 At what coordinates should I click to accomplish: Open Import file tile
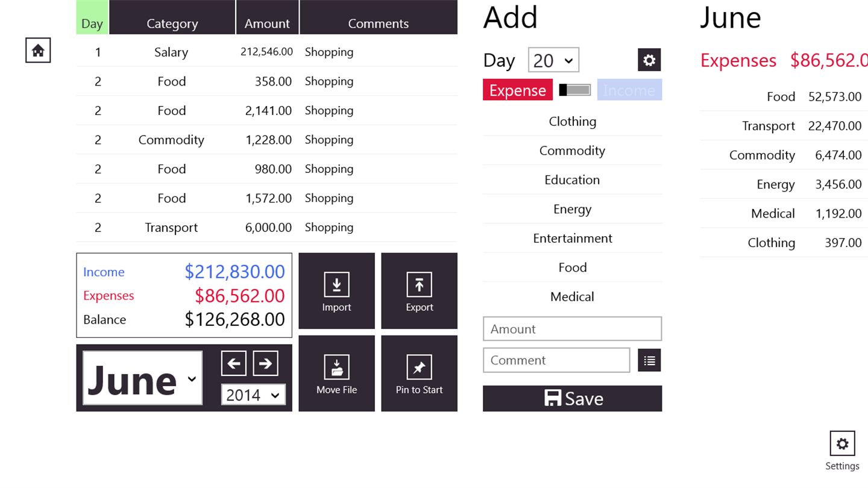[x=336, y=291]
